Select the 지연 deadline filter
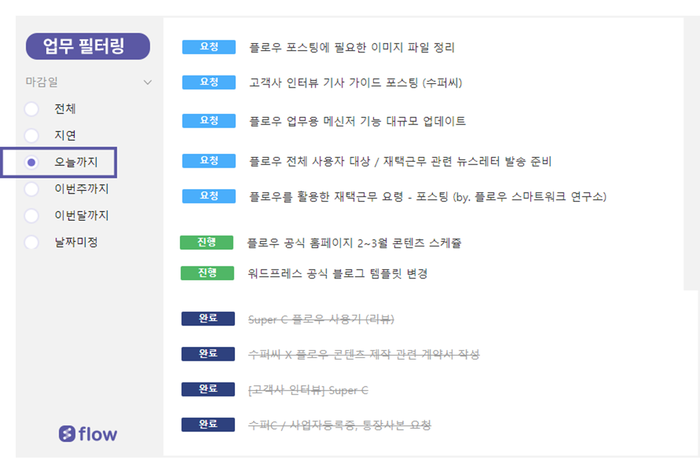Screen dimensions: 700x460 (x=32, y=135)
